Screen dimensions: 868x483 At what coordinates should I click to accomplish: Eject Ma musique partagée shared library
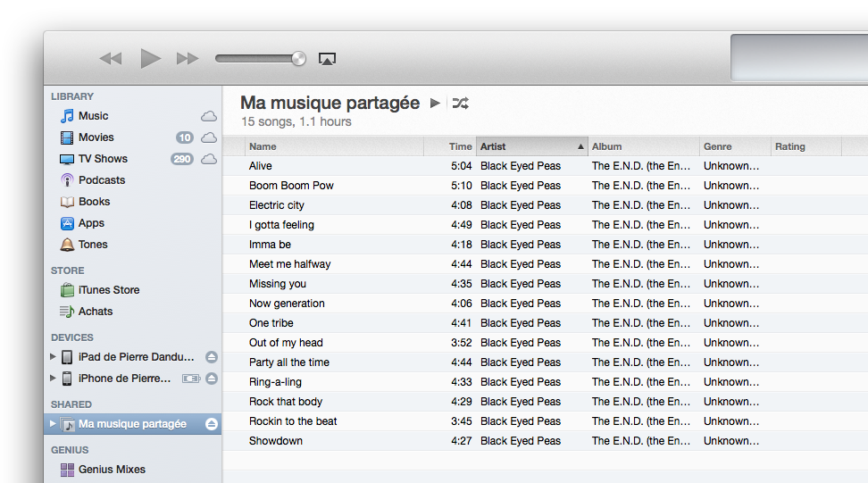click(x=212, y=424)
